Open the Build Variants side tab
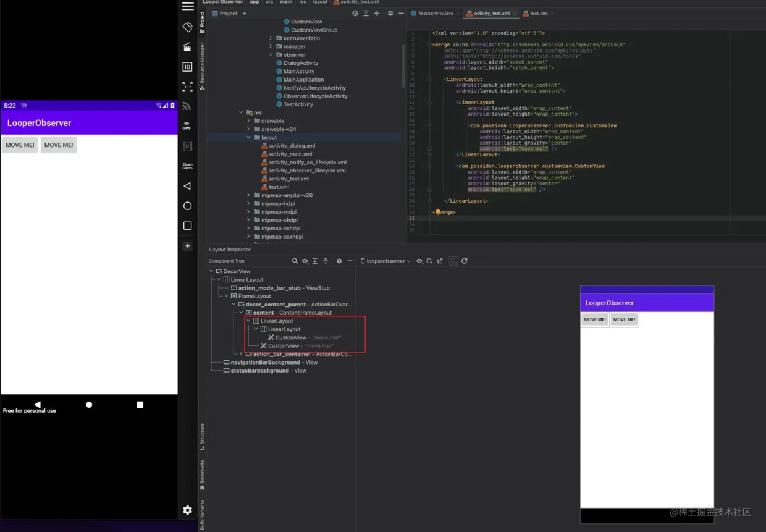The height and width of the screenshot is (532, 766). click(202, 515)
